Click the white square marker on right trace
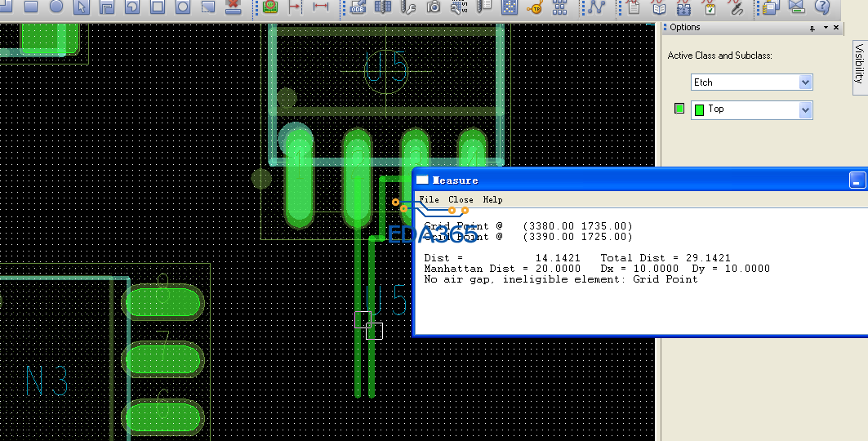The width and height of the screenshot is (868, 441). coord(374,331)
